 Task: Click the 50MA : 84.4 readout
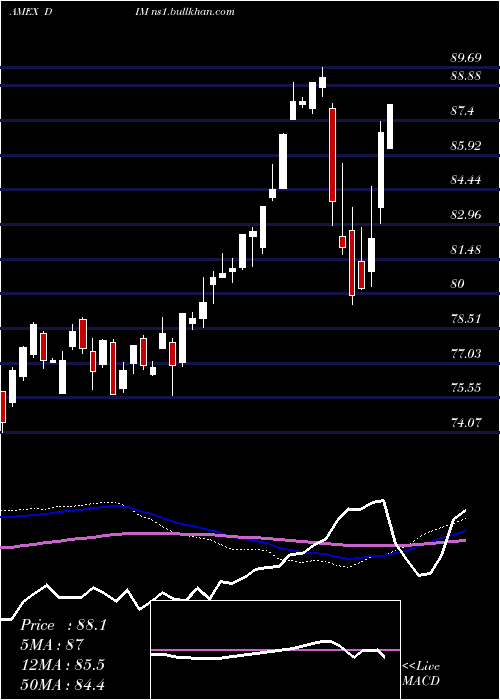[x=62, y=684]
